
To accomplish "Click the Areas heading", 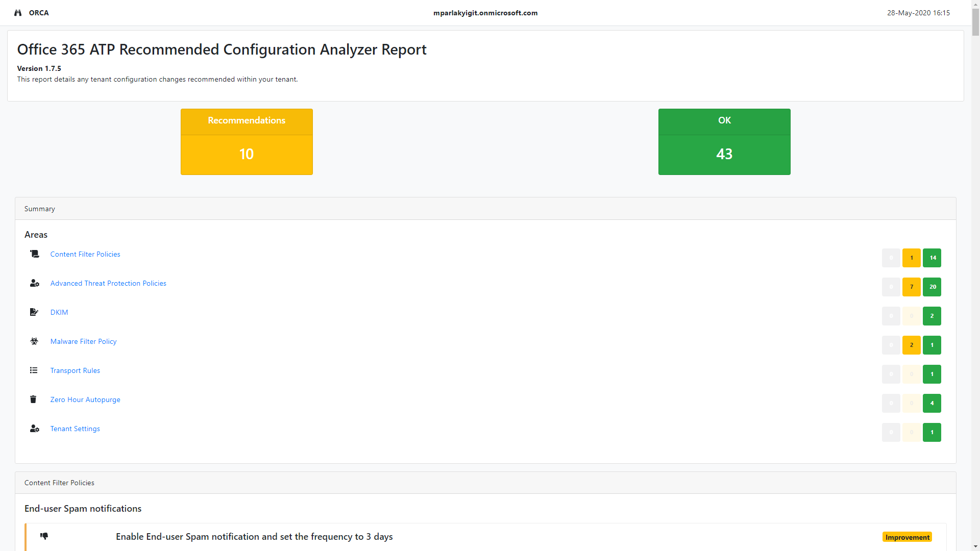I will [36, 235].
